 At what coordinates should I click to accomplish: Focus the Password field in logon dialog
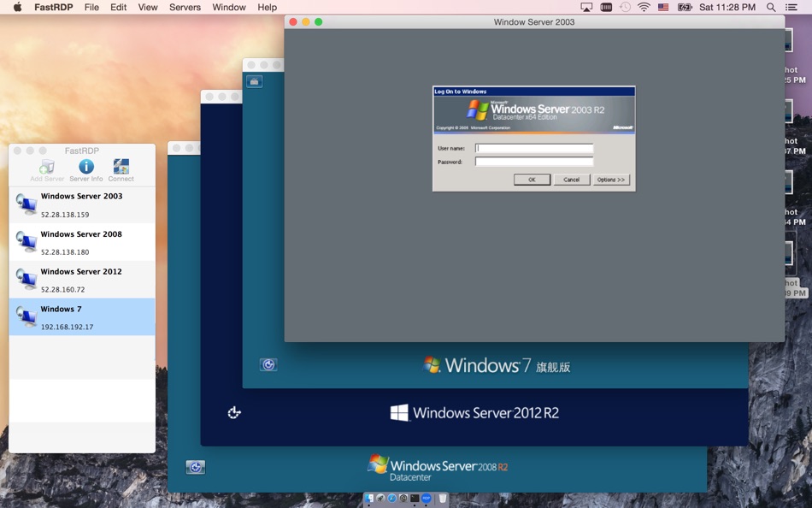534,162
